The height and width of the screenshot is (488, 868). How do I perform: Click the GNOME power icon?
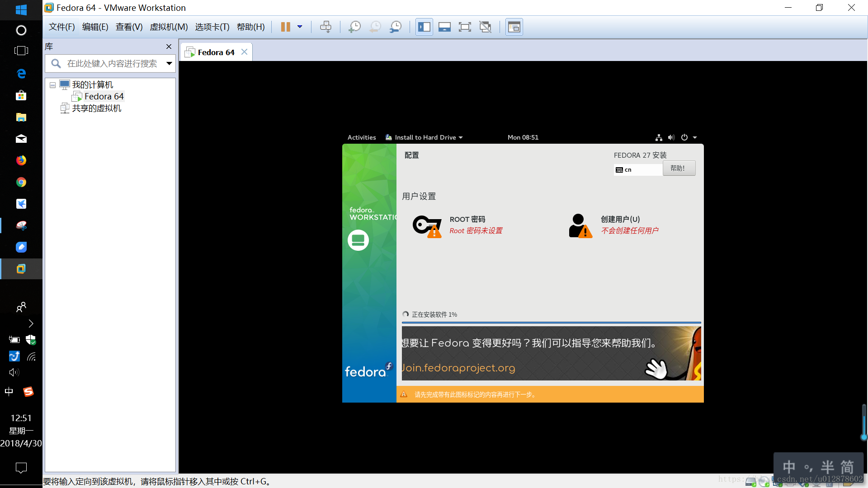click(684, 137)
